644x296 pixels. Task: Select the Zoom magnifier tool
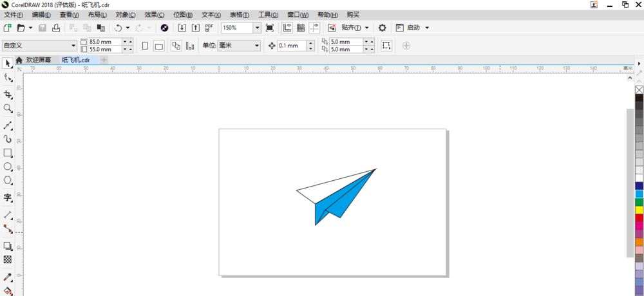pyautogui.click(x=7, y=108)
